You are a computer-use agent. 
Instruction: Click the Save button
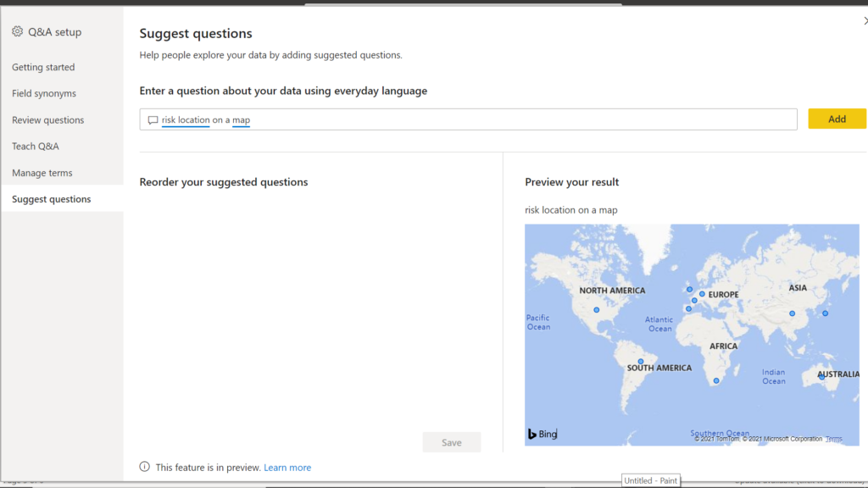coord(451,441)
